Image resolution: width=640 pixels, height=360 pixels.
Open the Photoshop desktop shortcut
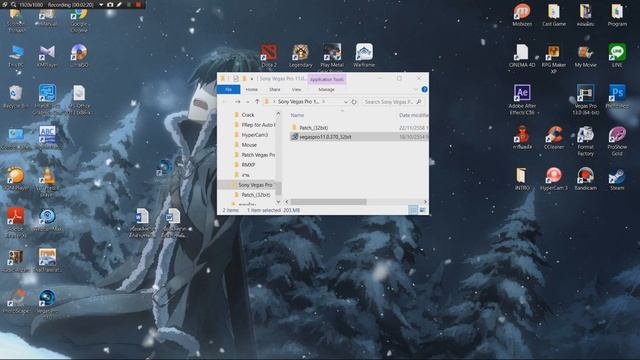click(617, 97)
